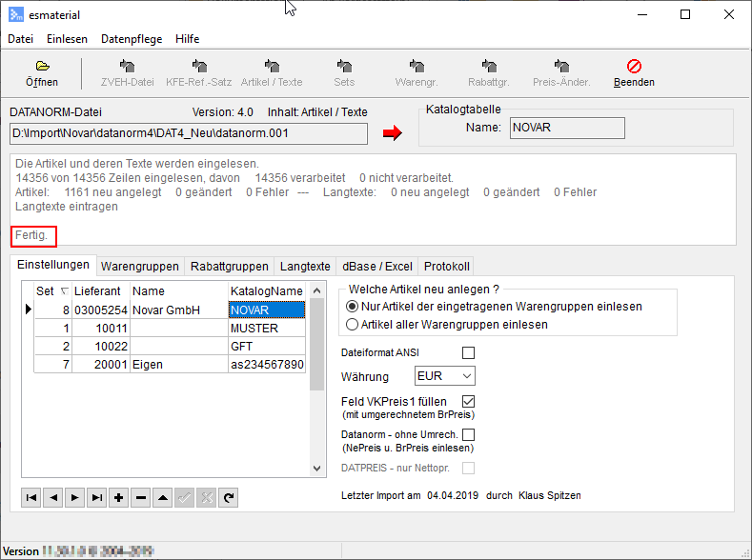Go to previous record in navigator
Viewport: 752px width, 560px height.
coord(52,497)
